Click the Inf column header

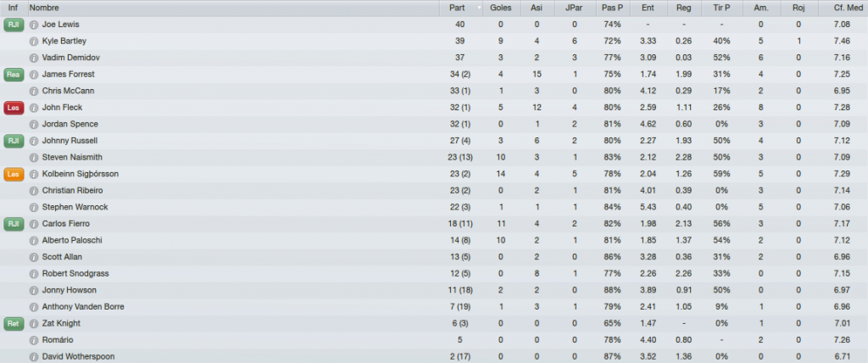pos(14,8)
